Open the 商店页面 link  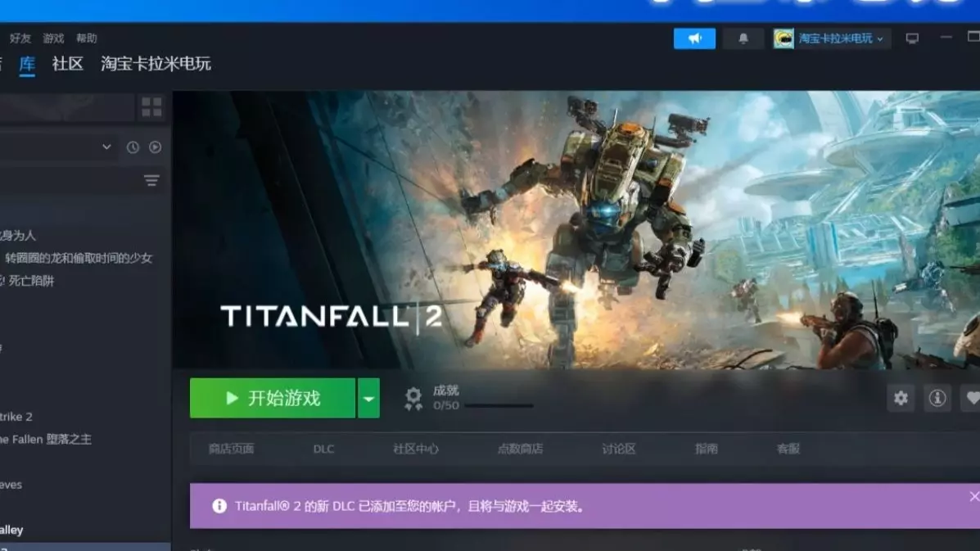point(231,449)
